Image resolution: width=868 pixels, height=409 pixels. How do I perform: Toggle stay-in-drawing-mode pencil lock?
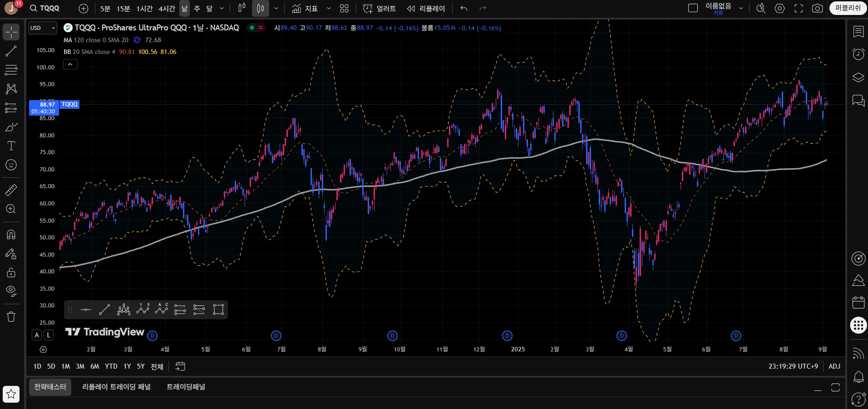click(x=11, y=253)
